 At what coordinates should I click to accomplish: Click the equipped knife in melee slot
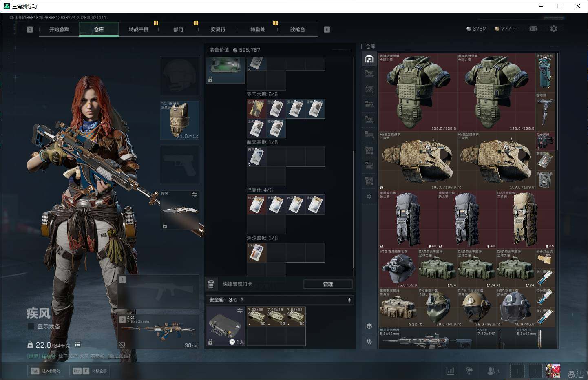(x=179, y=210)
